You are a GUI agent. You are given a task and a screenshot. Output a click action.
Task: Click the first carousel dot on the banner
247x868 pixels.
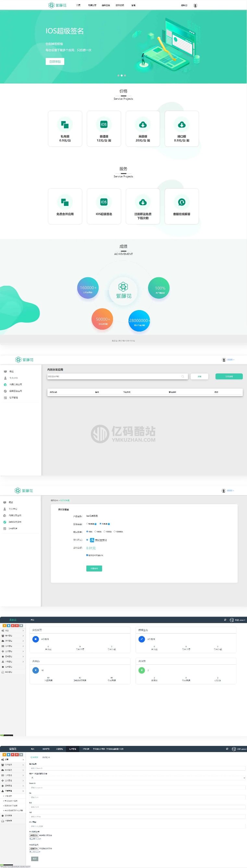(118, 75)
